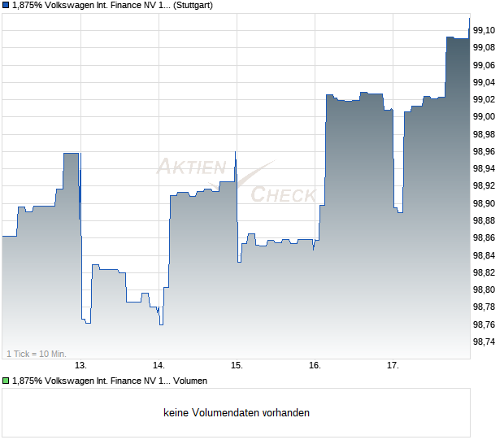Click the y-axis value '98,80'
Viewport: 504px width, 444px height.
pos(484,289)
